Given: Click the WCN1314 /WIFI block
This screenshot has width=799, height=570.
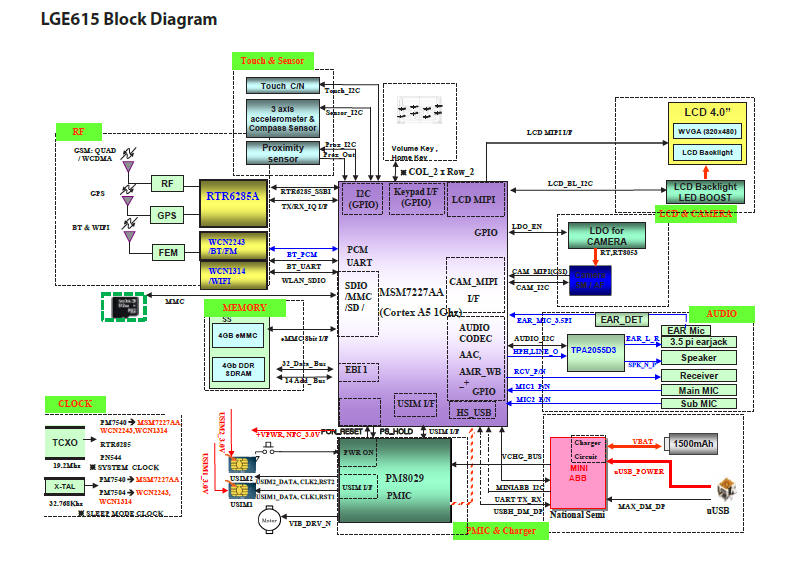Looking at the screenshot, I should (x=233, y=276).
